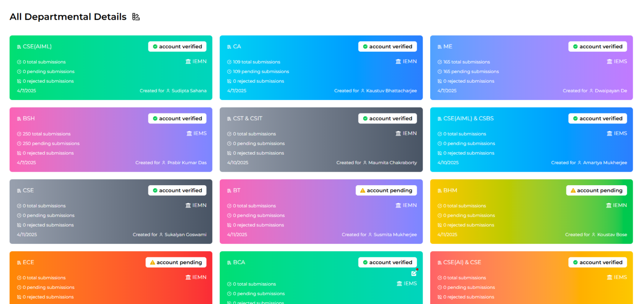Image resolution: width=644 pixels, height=304 pixels.
Task: Click the IEMN bank icon on the BT card
Action: 398,205
